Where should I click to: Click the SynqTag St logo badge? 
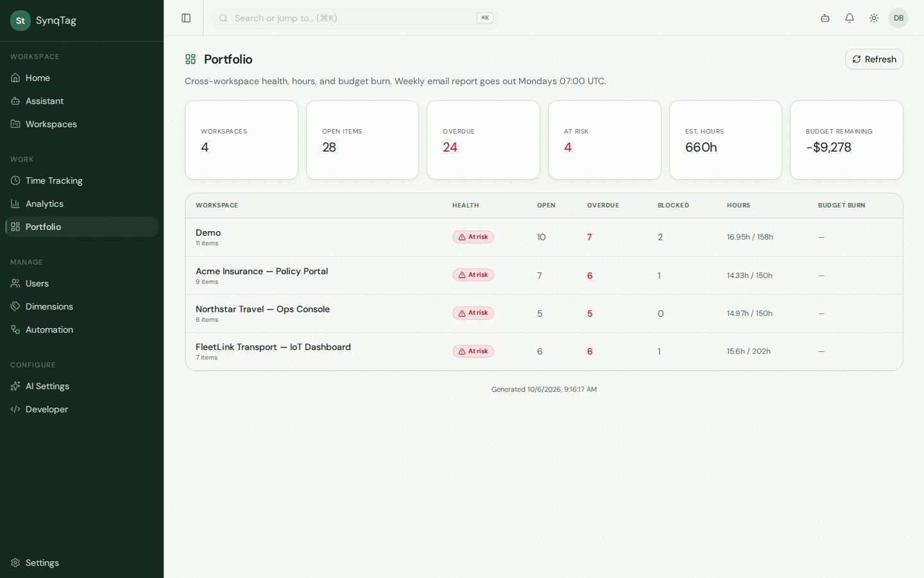[21, 21]
